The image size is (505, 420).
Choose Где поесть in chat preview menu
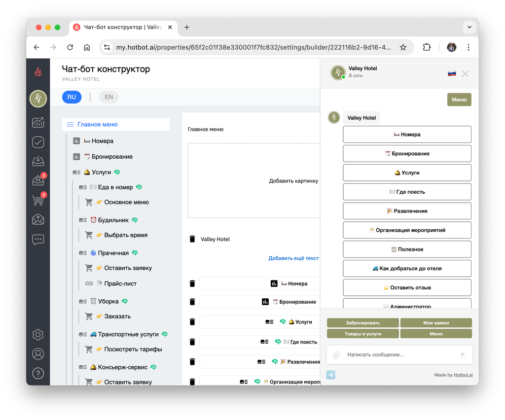point(407,192)
